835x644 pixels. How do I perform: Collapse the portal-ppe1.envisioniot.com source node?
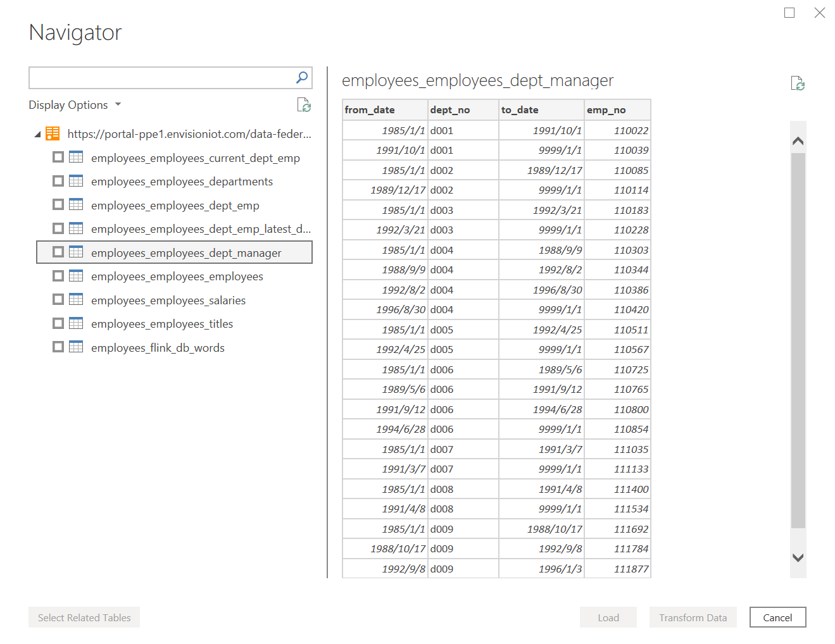point(37,134)
